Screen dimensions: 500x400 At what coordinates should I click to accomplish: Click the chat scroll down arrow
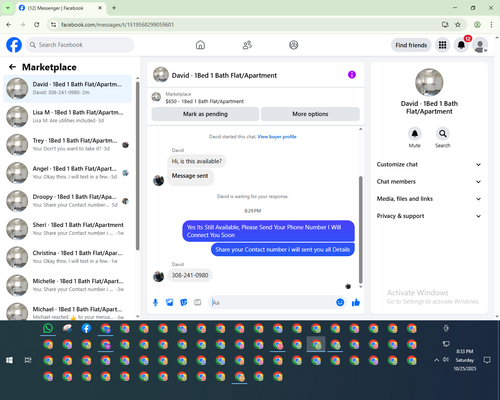pos(360,287)
